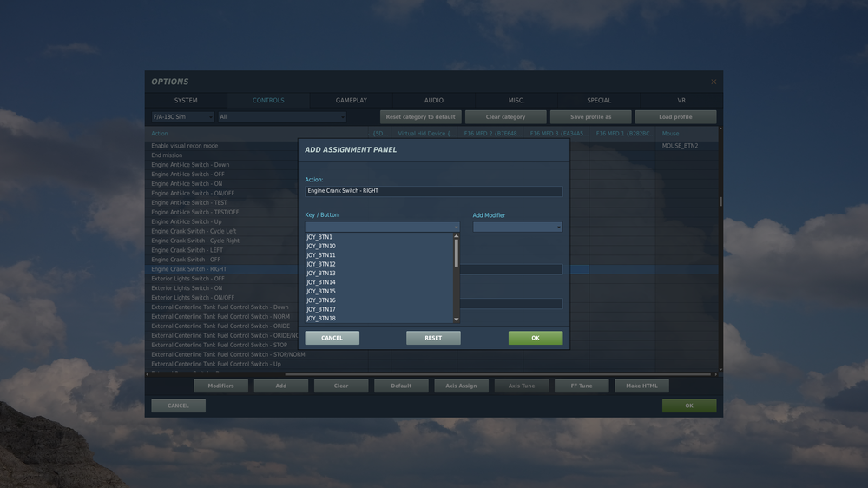Confirm assignment with green OK button
The image size is (868, 488).
coord(536,338)
